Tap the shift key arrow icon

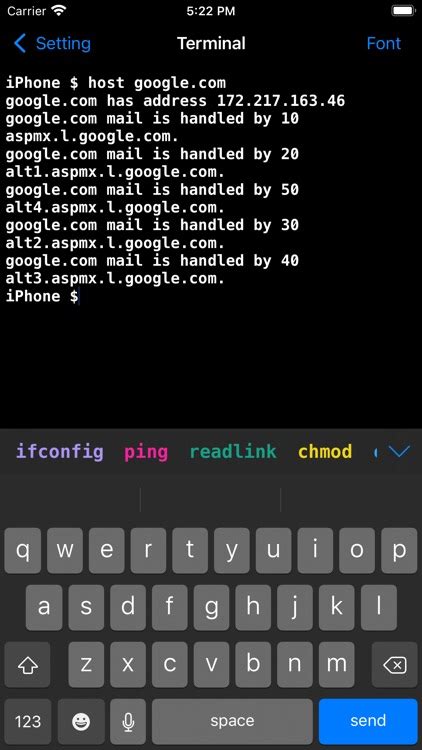pyautogui.click(x=27, y=664)
